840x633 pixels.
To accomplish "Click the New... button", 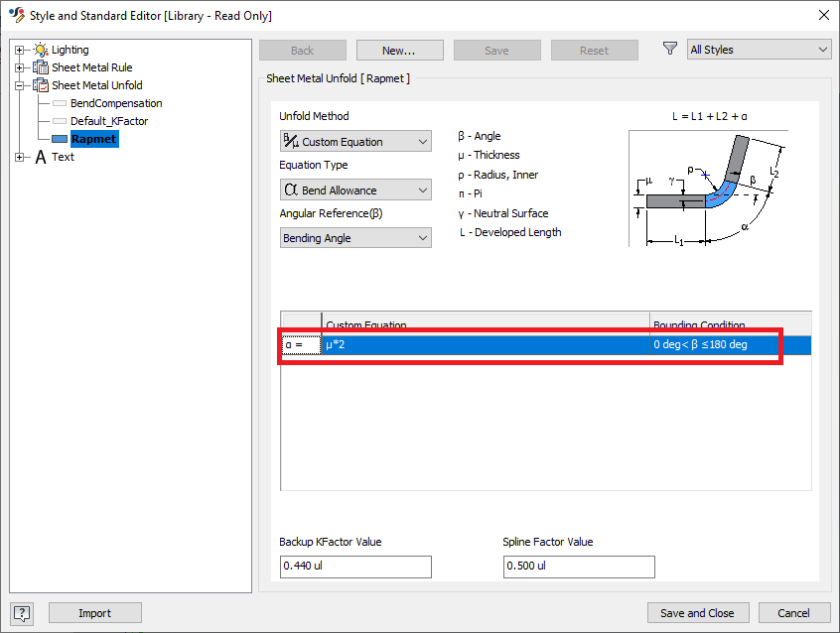I will click(399, 50).
